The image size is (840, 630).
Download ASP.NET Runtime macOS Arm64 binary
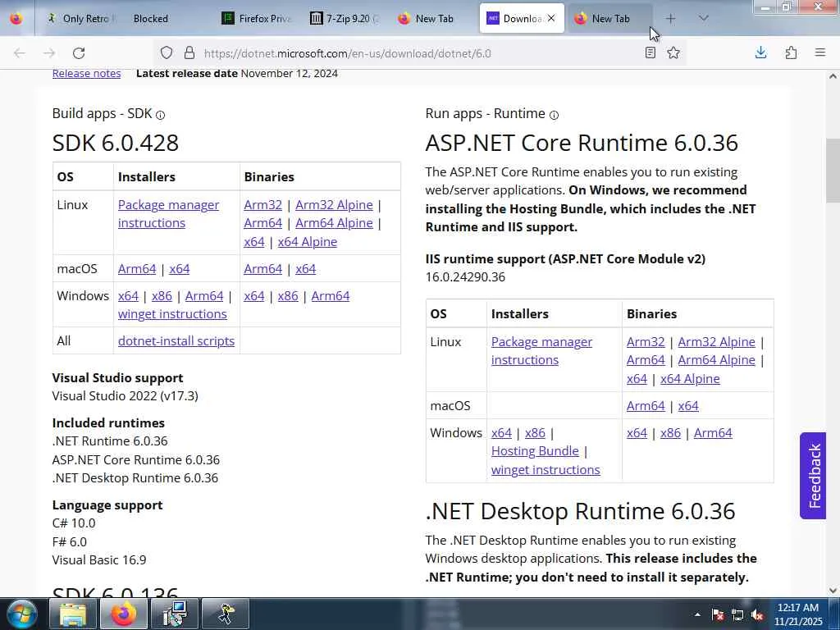(646, 405)
